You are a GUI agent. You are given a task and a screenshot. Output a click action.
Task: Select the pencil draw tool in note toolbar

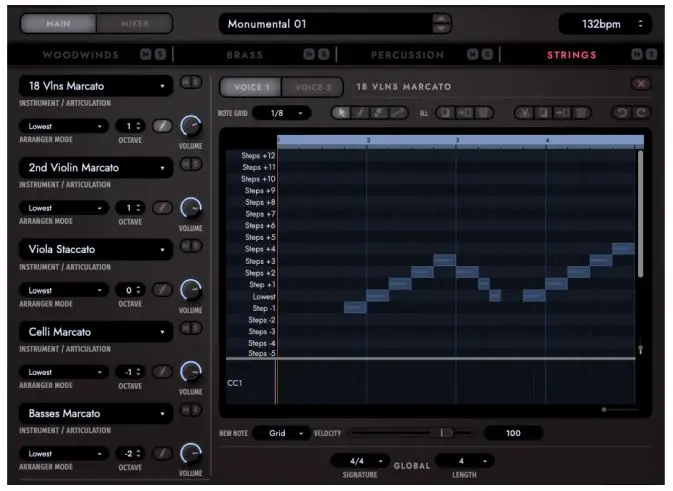[x=360, y=113]
